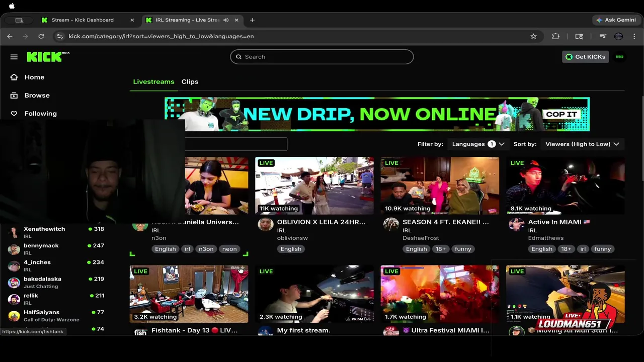This screenshot has height=362, width=644.
Task: Click the DeshaeFrost channel name link
Action: pos(421,238)
